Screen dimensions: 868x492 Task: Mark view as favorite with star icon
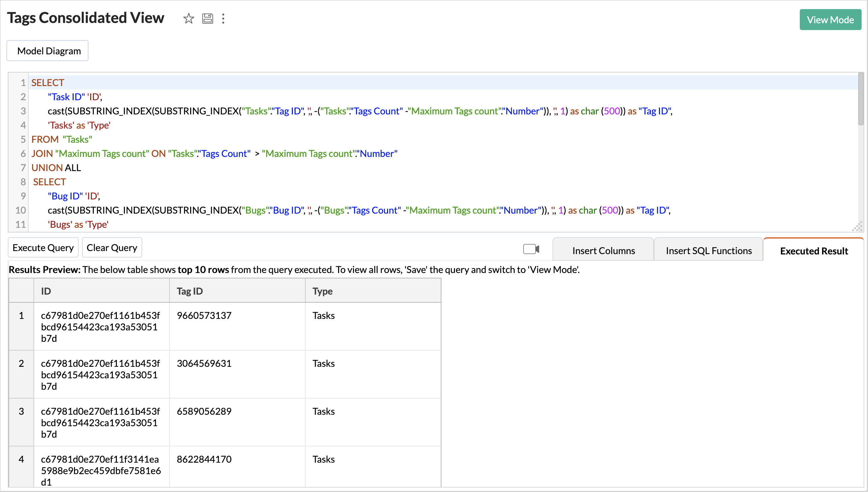point(188,18)
